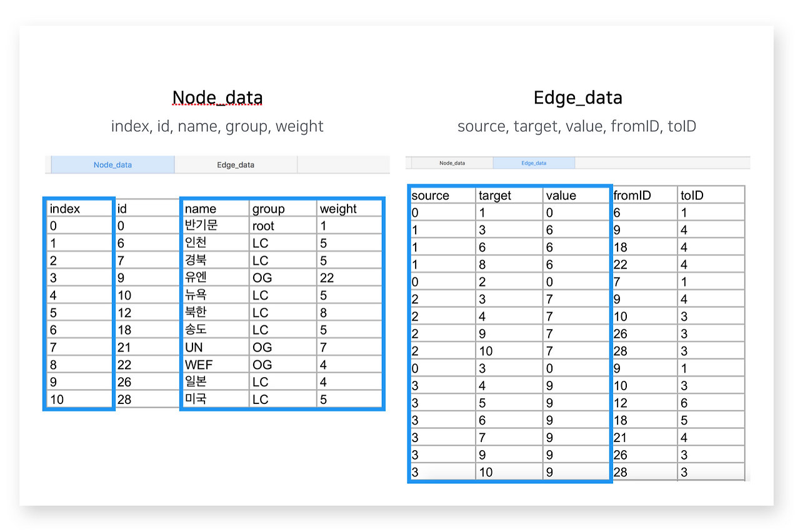Open the small Node_data tab above the edge table
This screenshot has height=532, width=800.
(x=452, y=163)
